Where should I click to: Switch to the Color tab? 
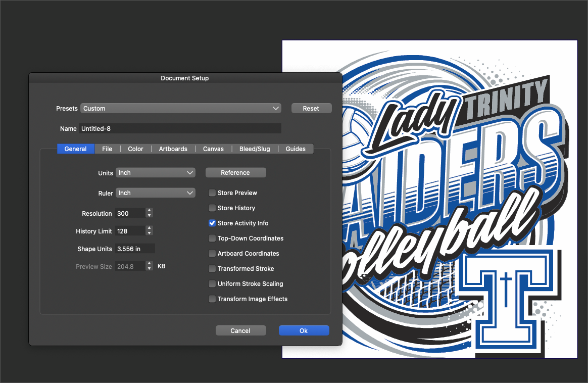135,149
